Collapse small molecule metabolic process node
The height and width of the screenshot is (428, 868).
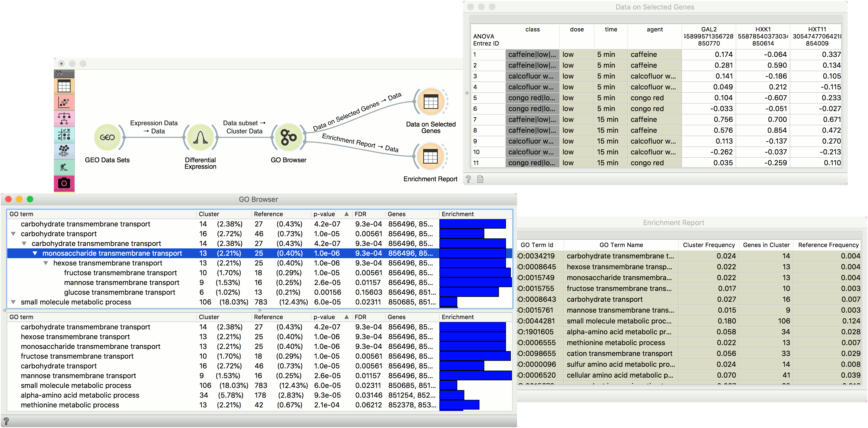pyautogui.click(x=14, y=302)
